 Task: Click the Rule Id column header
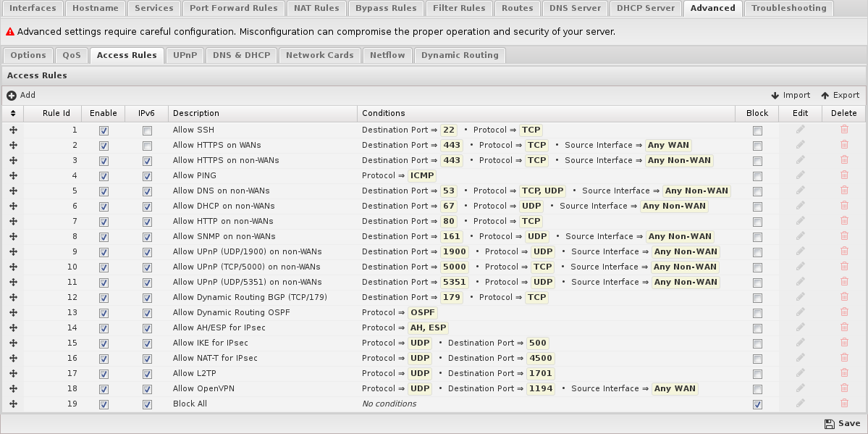56,113
